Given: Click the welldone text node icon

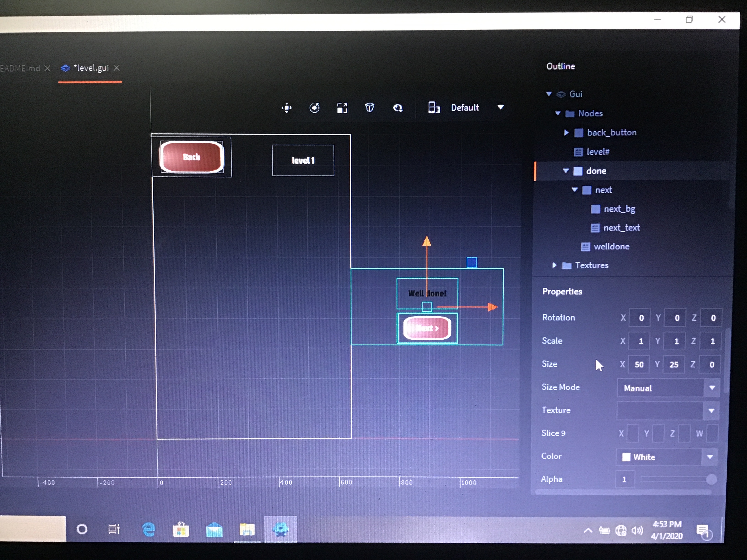Looking at the screenshot, I should tap(585, 247).
